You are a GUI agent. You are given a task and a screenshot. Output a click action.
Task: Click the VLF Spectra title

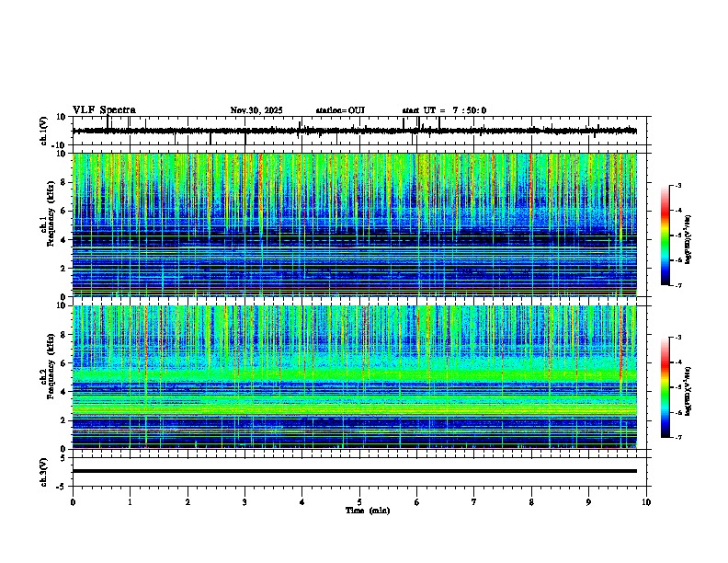click(x=104, y=110)
